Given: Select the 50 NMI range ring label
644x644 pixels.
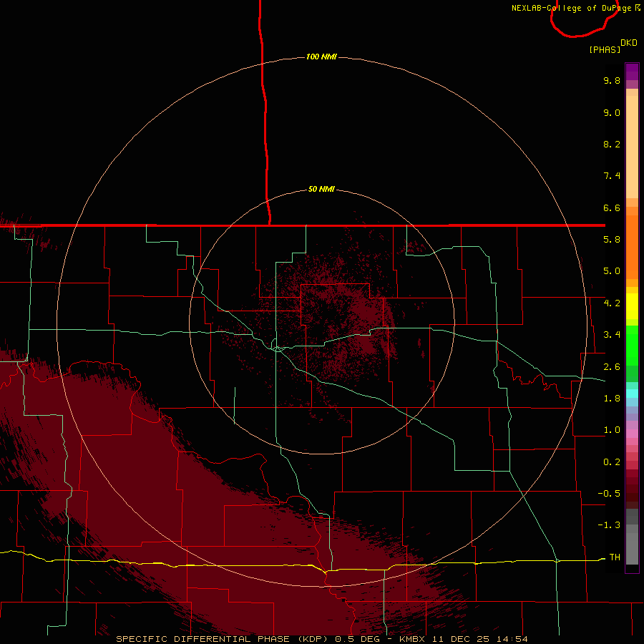Looking at the screenshot, I should (x=321, y=189).
